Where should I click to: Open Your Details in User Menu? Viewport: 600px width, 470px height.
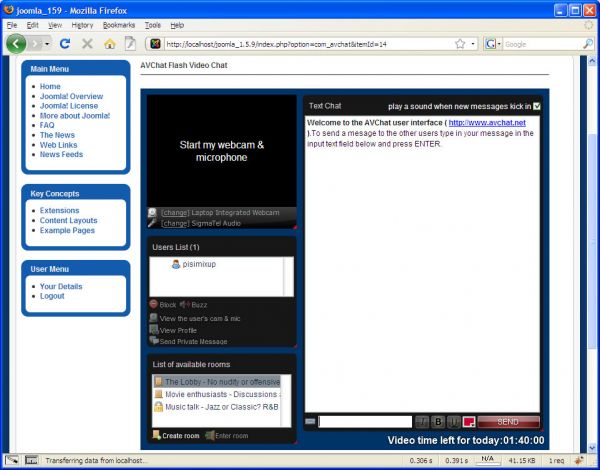[61, 286]
